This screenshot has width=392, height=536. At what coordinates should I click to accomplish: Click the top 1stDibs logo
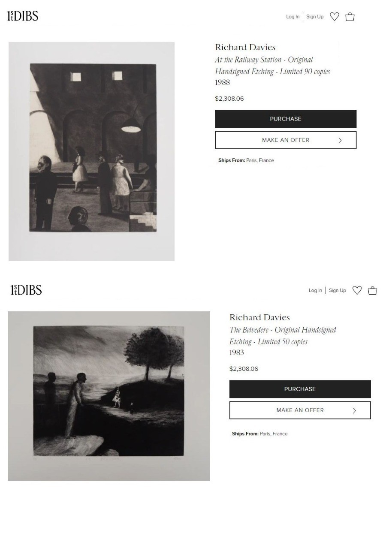point(23,16)
